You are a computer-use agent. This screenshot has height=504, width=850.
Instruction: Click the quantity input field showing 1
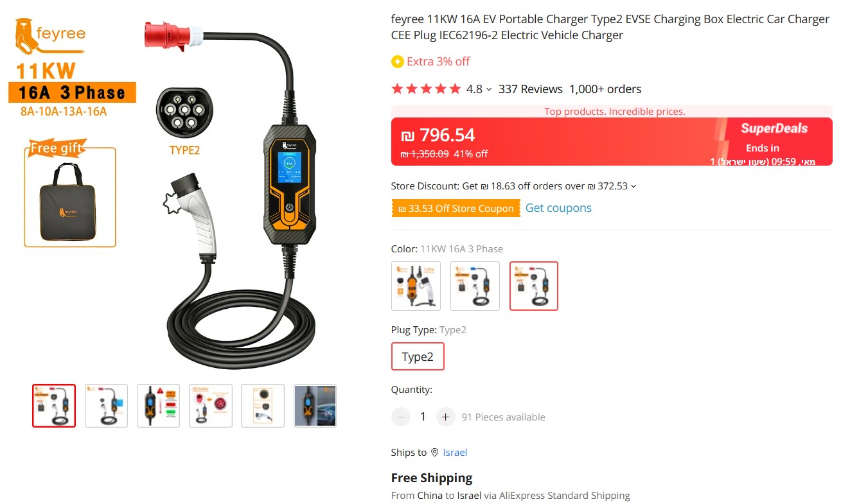423,417
